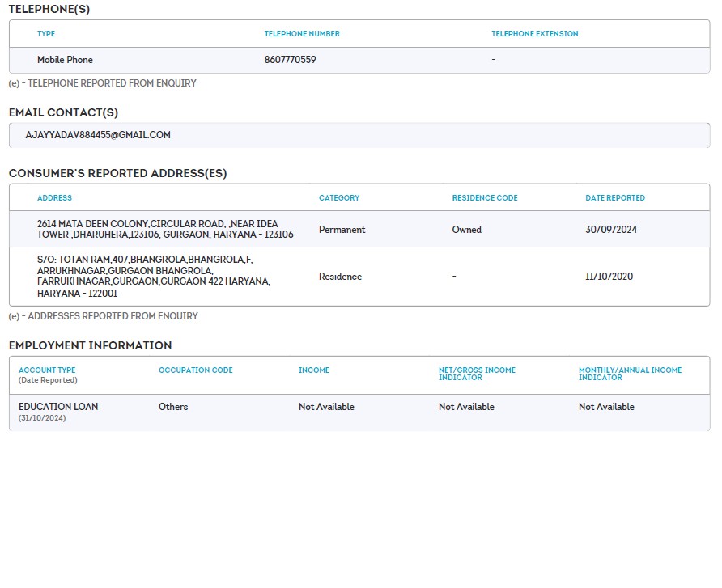The width and height of the screenshot is (722, 588).
Task: Click the Owned residence code value
Action: (x=466, y=230)
